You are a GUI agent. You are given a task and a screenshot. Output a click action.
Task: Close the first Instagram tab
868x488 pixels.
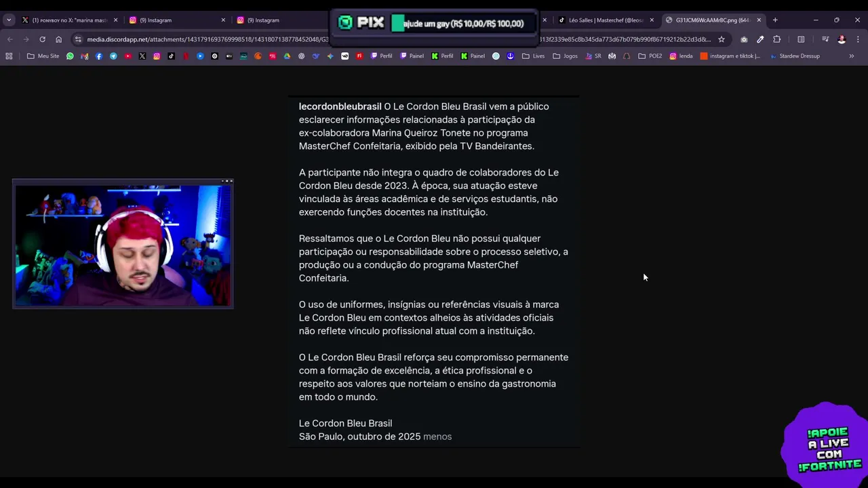pos(223,20)
